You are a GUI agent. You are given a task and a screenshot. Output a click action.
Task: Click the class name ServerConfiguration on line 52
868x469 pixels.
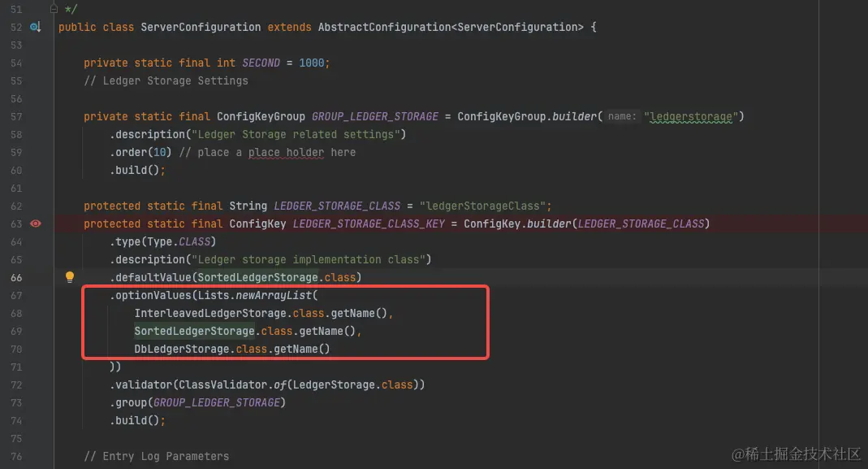tap(201, 27)
